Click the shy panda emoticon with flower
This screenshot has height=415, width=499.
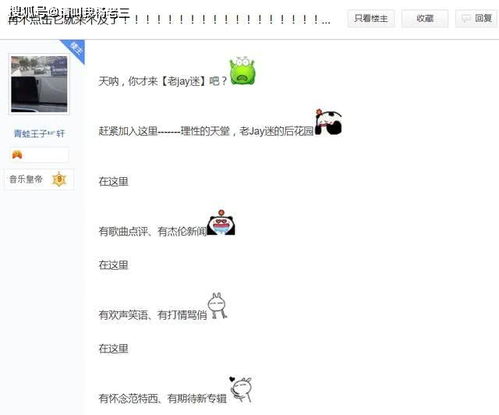pos(328,122)
